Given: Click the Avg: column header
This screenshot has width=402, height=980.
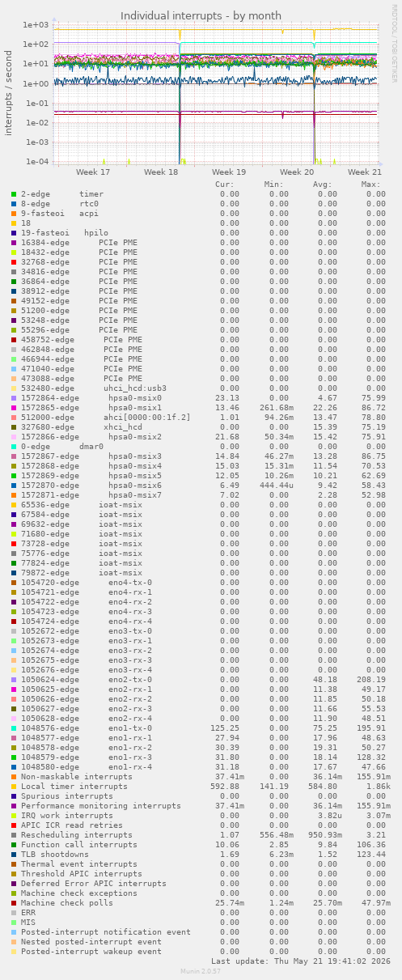Looking at the screenshot, I should [x=324, y=185].
